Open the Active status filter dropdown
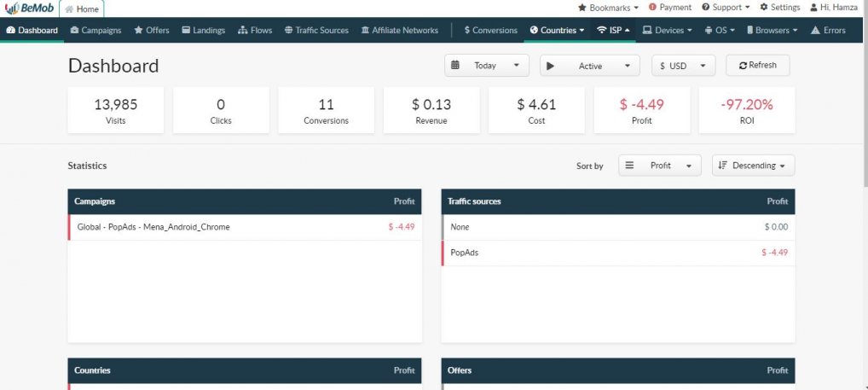The height and width of the screenshot is (390, 868). (589, 66)
